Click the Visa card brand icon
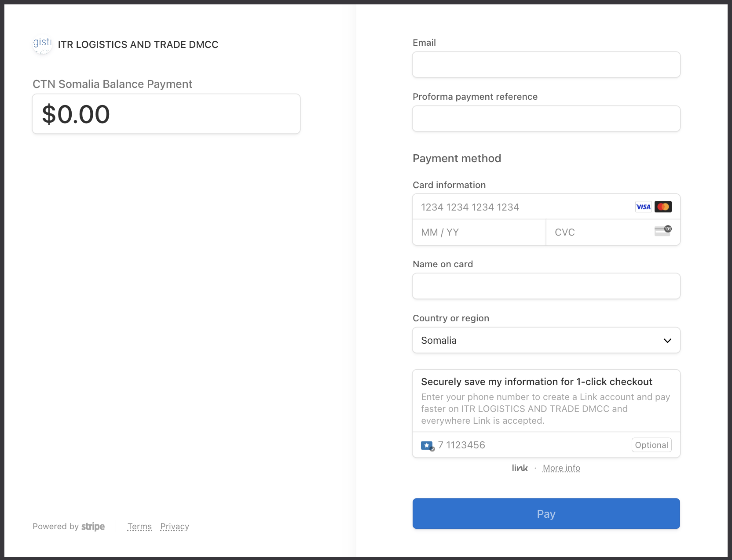 643,207
